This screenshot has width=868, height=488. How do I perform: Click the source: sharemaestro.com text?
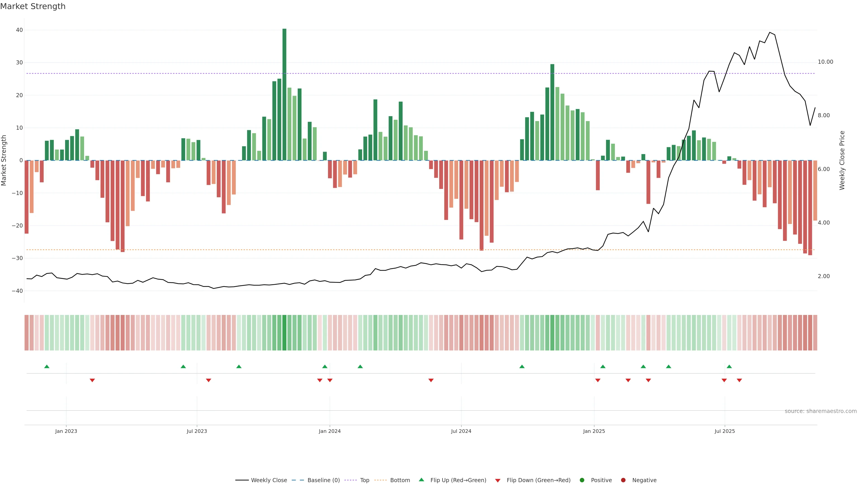821,411
